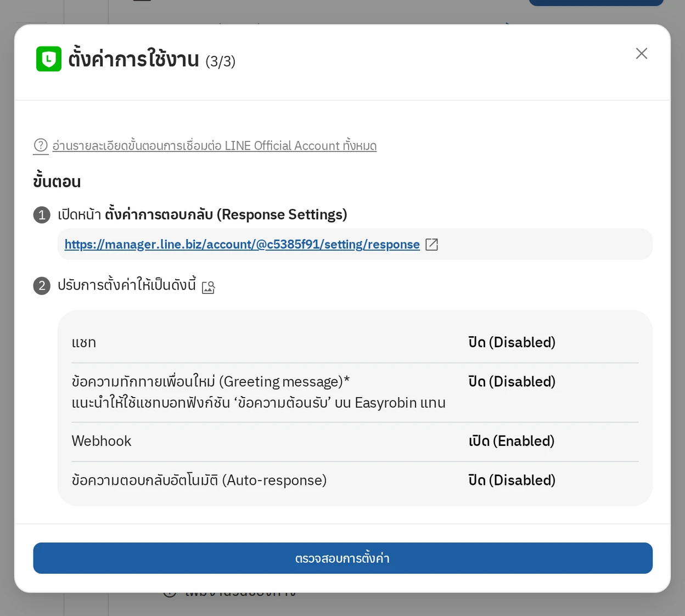685x616 pixels.
Task: Click the เปิด (Enabled) value for Webhook
Action: [512, 441]
